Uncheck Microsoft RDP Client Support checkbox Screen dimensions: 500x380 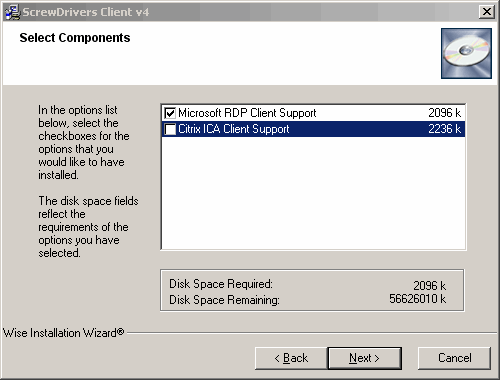[x=170, y=113]
